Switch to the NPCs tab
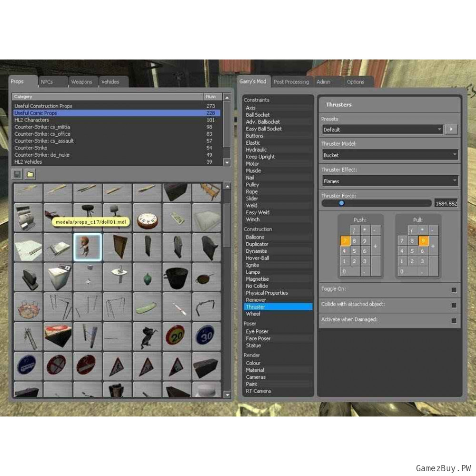Screen dimensions: 476x476 pos(52,82)
